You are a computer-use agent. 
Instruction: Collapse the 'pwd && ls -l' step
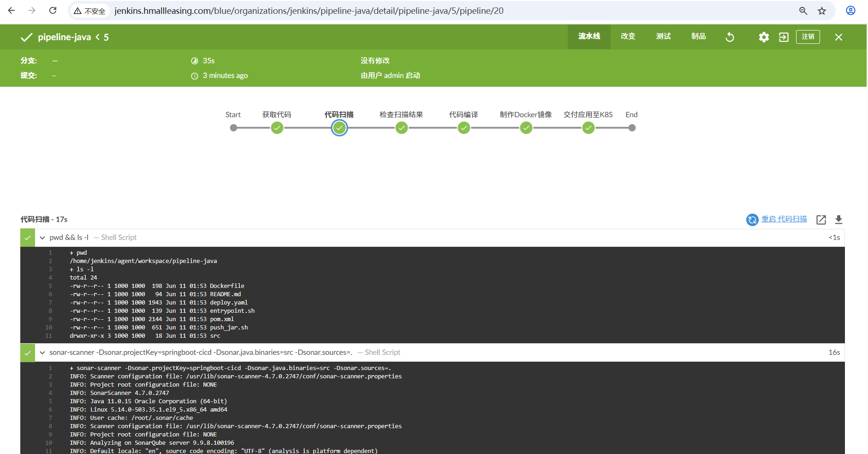click(x=42, y=238)
